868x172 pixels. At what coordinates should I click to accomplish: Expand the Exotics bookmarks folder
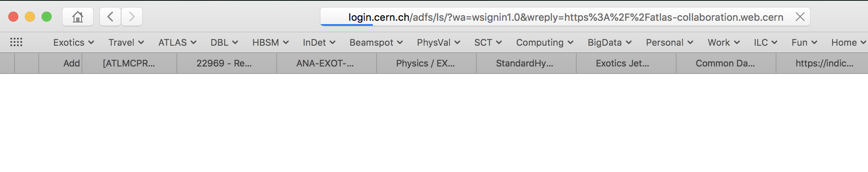click(x=74, y=42)
